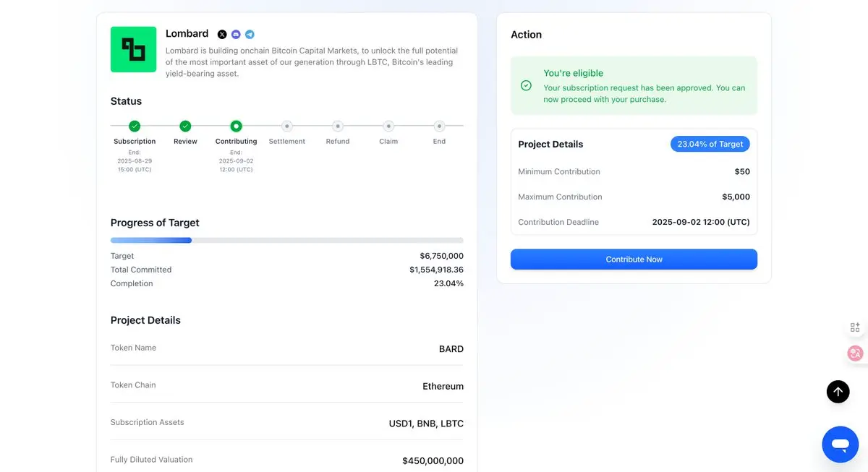
Task: Click the Review step checkmark
Action: coord(185,126)
